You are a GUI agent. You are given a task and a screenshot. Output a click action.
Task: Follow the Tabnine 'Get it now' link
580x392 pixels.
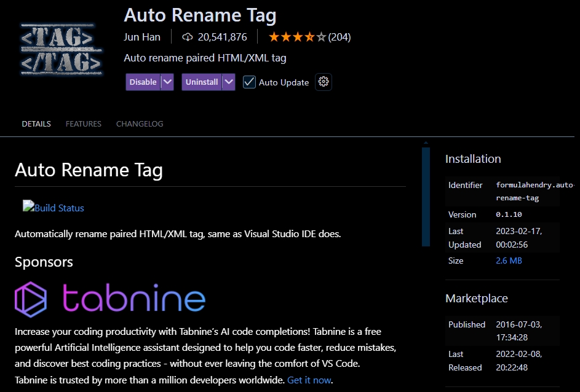pyautogui.click(x=309, y=380)
